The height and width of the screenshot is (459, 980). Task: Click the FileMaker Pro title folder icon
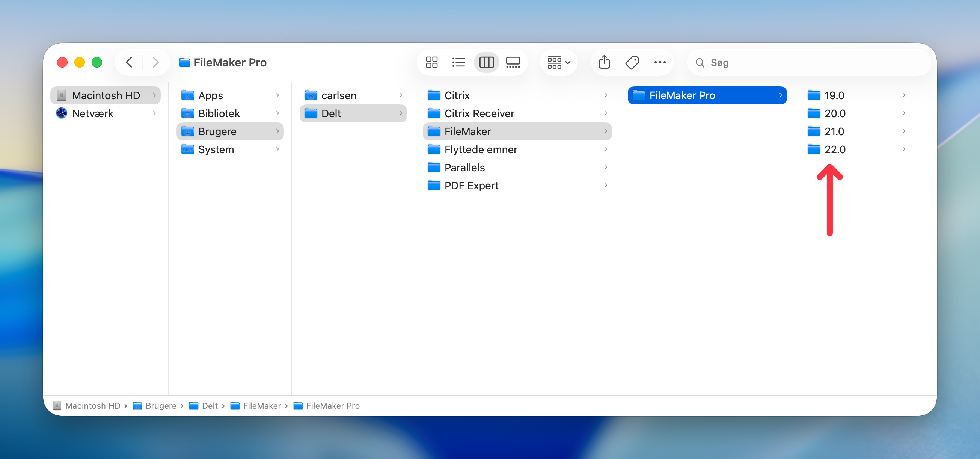[x=184, y=62]
